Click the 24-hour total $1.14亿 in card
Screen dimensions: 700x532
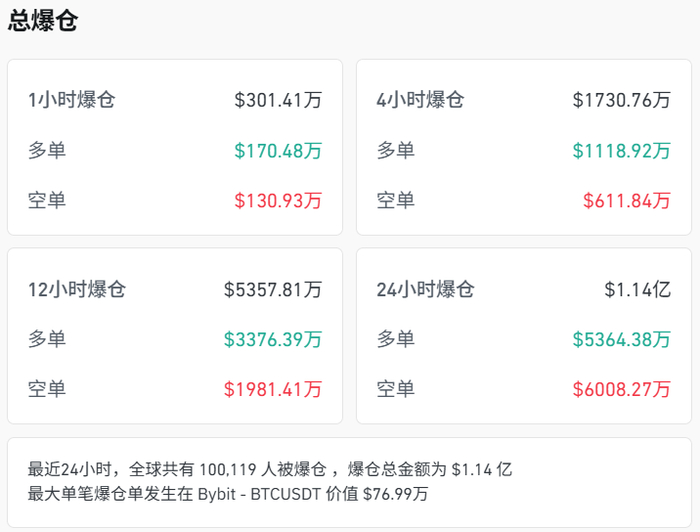(637, 290)
